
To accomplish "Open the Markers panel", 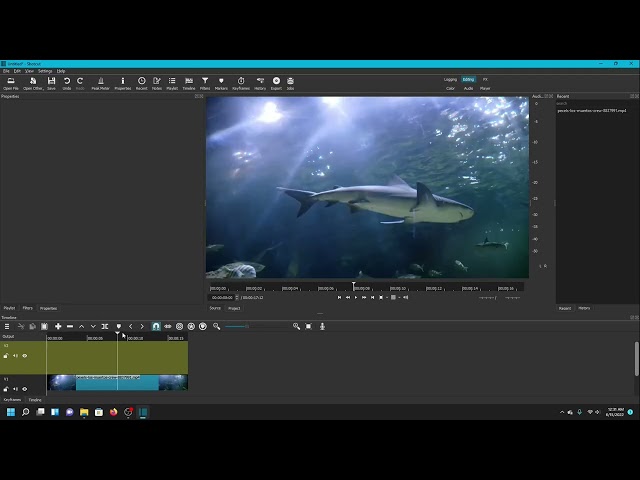I will point(221,84).
